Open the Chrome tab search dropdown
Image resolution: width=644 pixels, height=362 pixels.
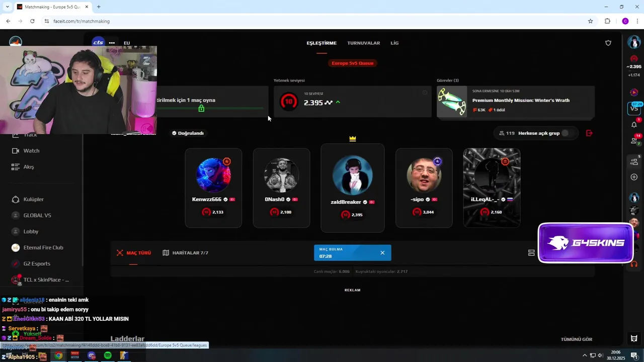point(7,7)
